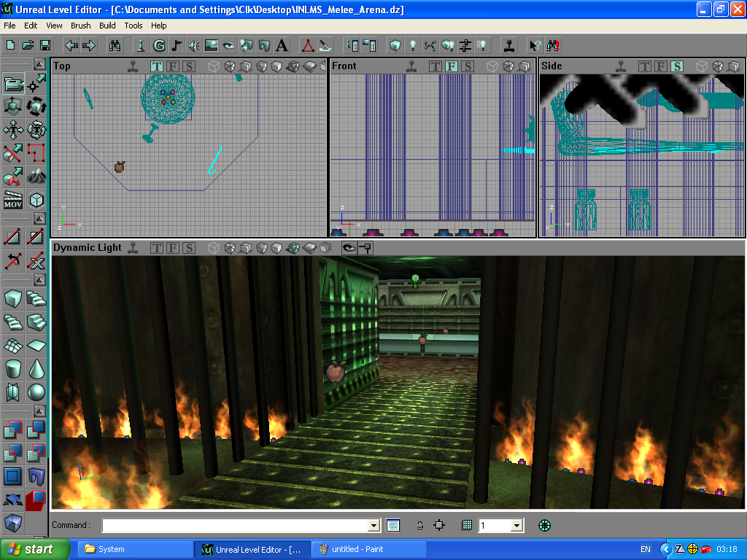Toggle the eye icon in Dynamic Light viewport

click(x=349, y=248)
